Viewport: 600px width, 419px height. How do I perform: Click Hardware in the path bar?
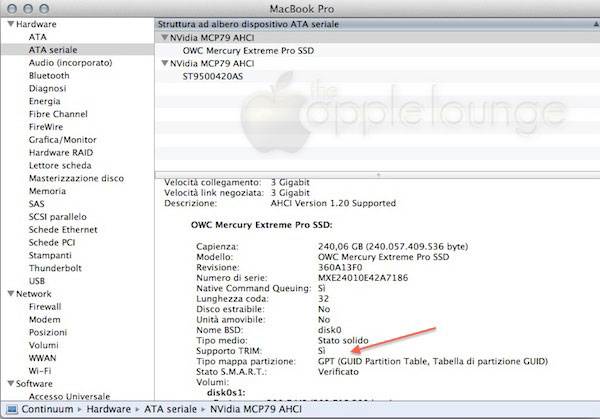point(108,409)
